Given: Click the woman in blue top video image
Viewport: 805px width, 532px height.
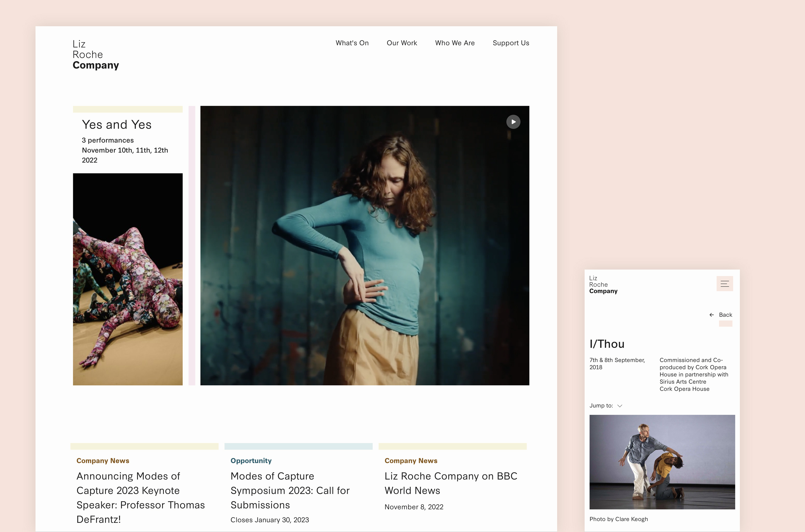Looking at the screenshot, I should click(x=365, y=245).
